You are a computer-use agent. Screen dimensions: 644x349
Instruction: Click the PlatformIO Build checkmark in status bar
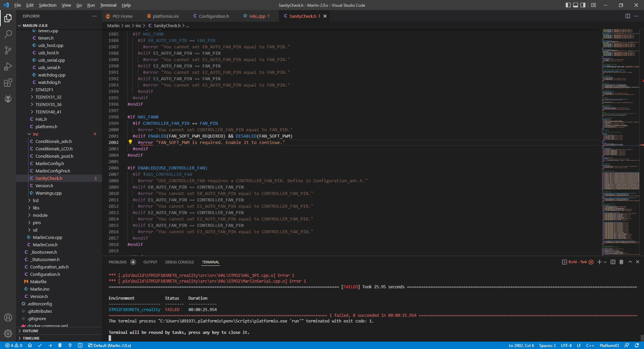pos(40,345)
